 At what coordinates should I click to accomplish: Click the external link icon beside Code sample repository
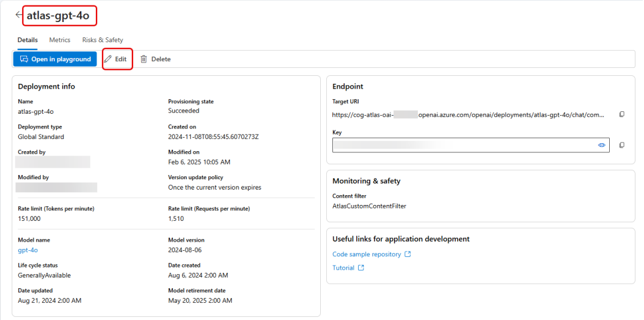coord(408,254)
